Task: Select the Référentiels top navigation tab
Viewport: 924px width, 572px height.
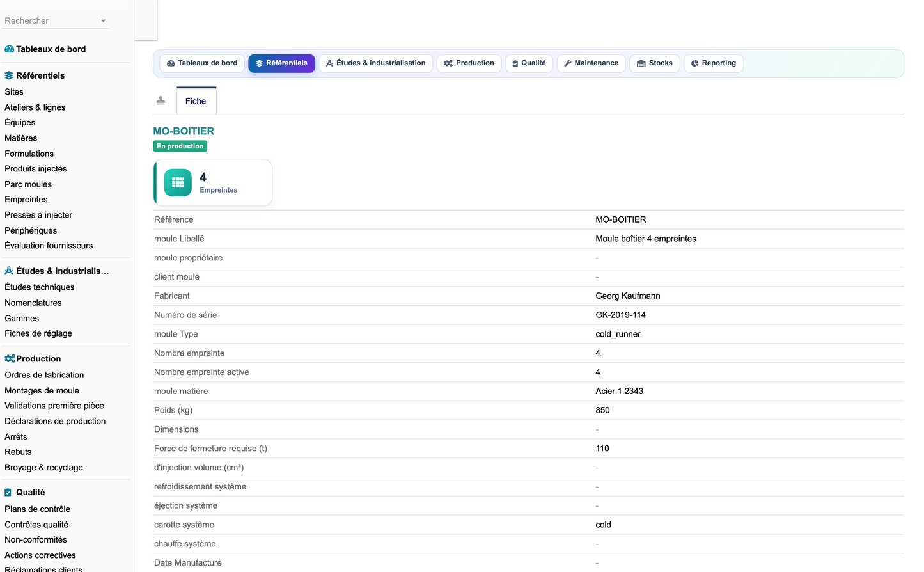Action: click(x=281, y=63)
